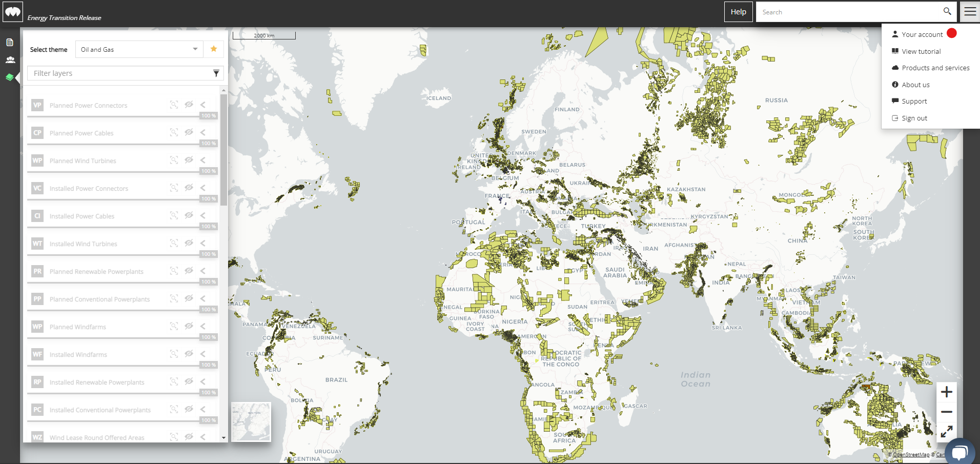The height and width of the screenshot is (464, 980).
Task: Show the Installed Windfarms layer
Action: 189,354
